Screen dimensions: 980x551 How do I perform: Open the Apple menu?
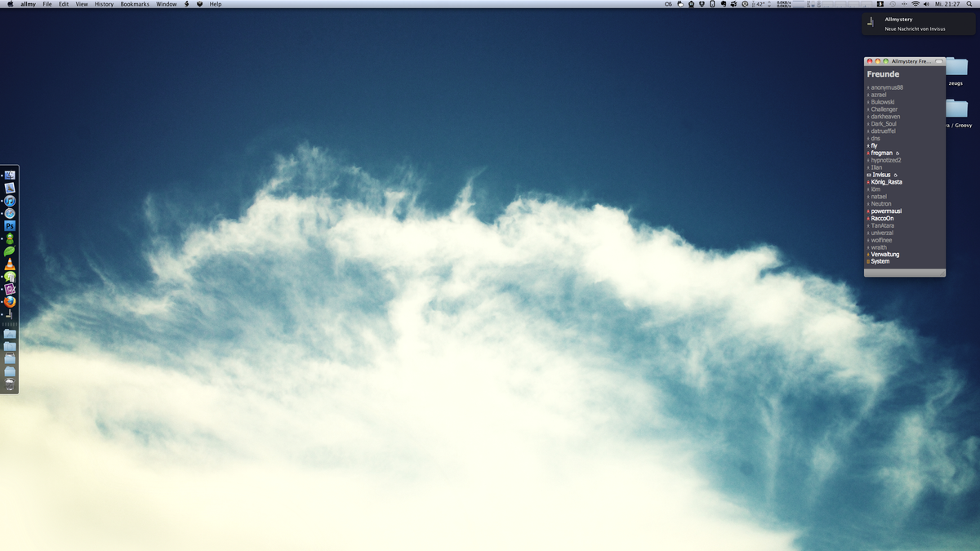(x=10, y=4)
